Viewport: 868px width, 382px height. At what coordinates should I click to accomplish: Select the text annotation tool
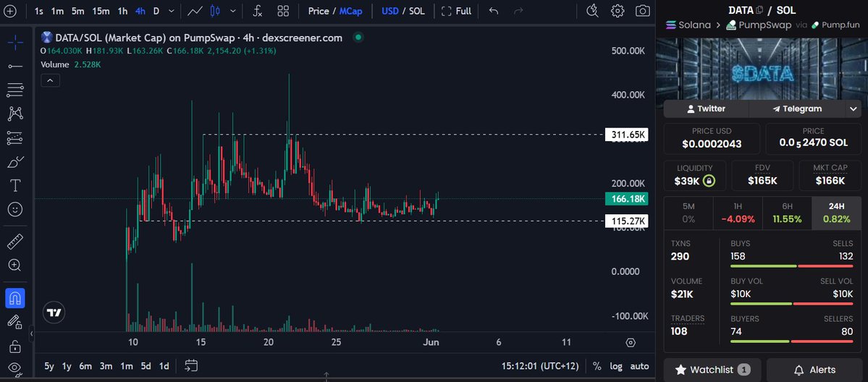tap(15, 185)
